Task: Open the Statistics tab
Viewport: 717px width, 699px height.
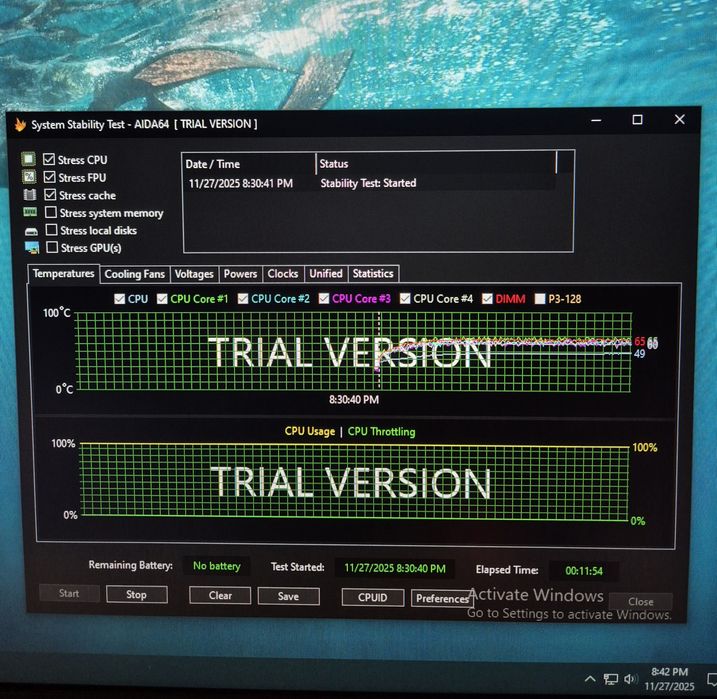Action: (373, 273)
